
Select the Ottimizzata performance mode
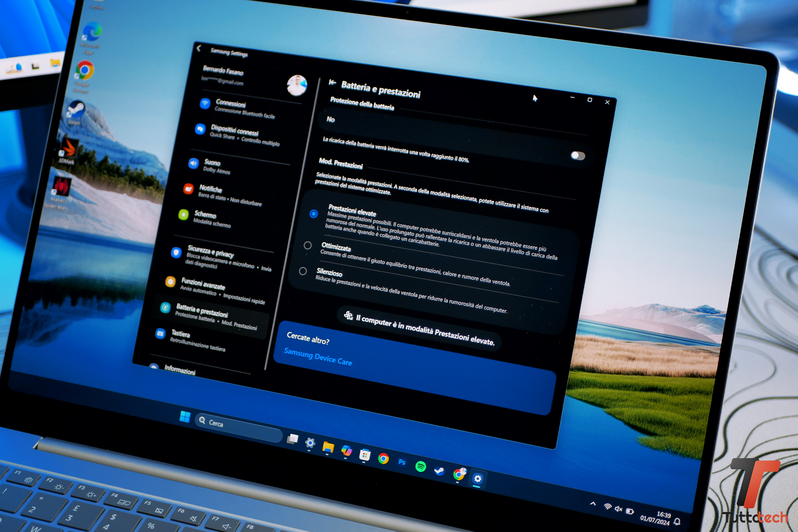(308, 245)
